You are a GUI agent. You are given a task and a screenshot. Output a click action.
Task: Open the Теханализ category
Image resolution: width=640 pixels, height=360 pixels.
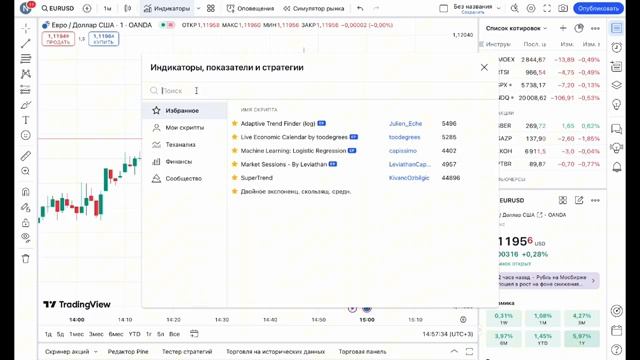[x=184, y=144]
